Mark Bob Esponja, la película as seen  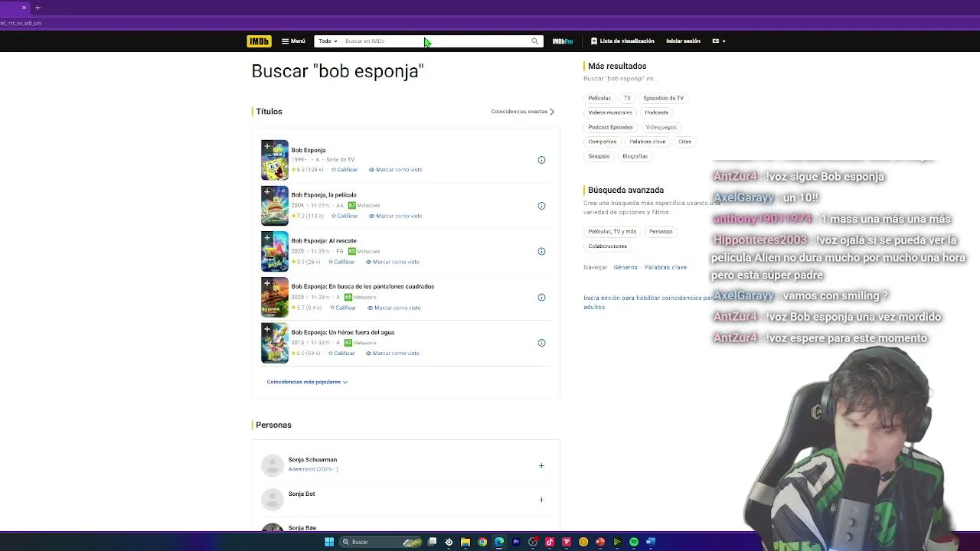pos(396,216)
